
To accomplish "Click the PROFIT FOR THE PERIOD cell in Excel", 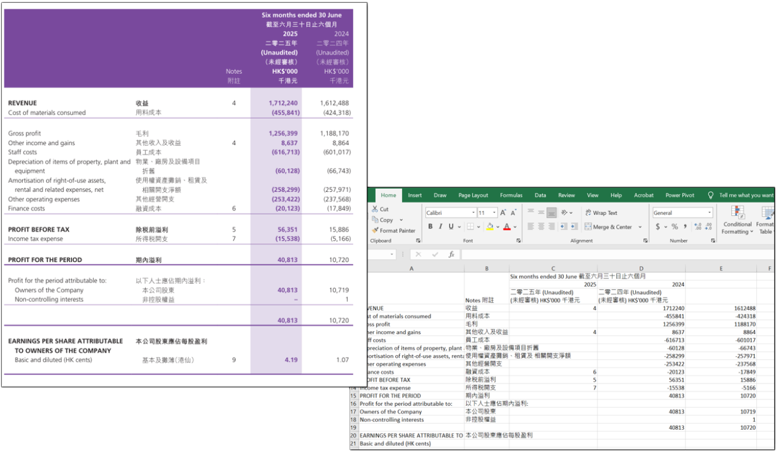I will pos(411,395).
